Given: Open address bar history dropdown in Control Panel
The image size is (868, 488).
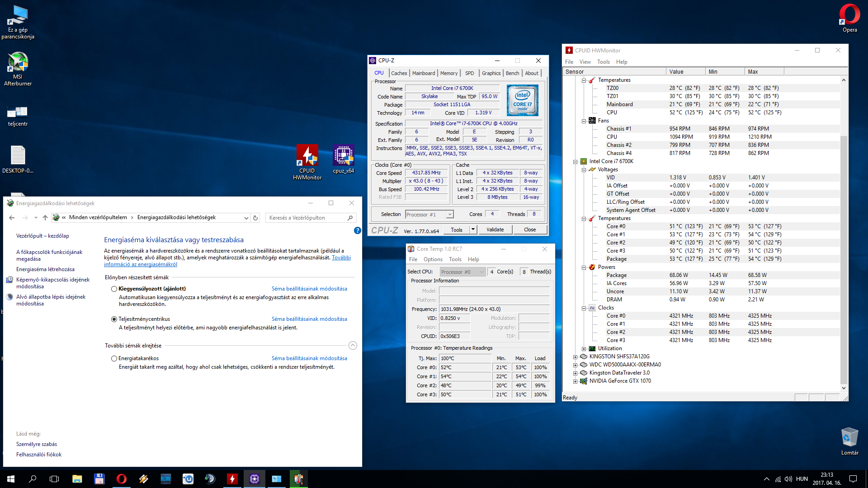Looking at the screenshot, I should [x=246, y=218].
